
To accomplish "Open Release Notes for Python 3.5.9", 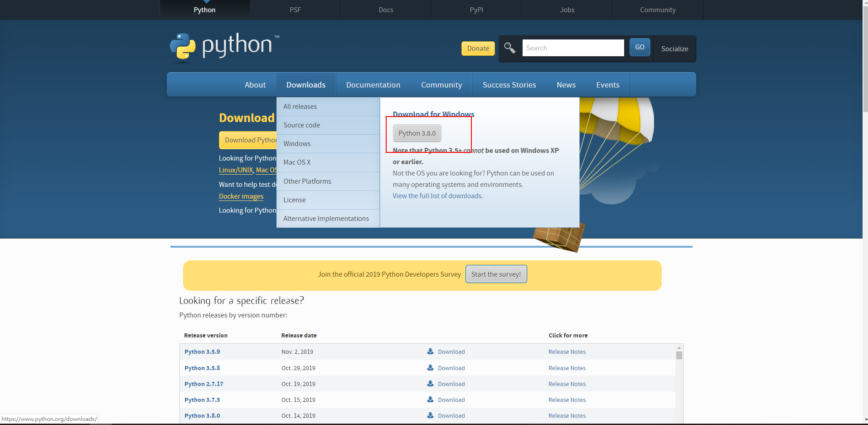I will [567, 352].
